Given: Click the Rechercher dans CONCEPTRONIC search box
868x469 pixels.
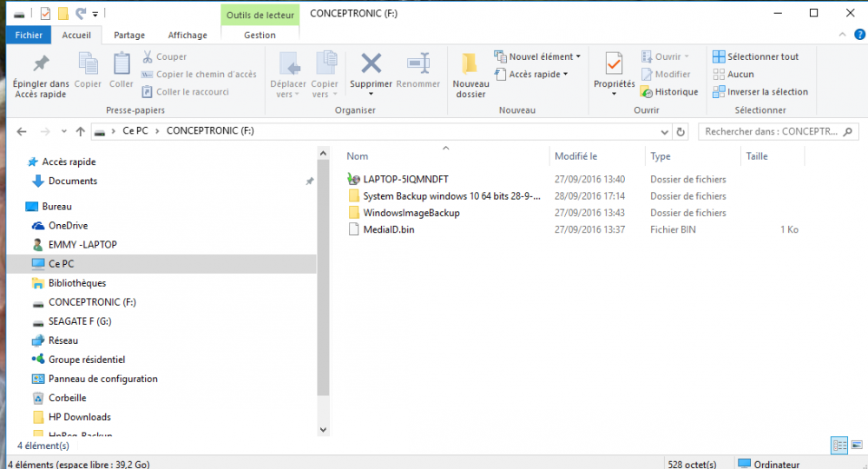Looking at the screenshot, I should click(771, 132).
